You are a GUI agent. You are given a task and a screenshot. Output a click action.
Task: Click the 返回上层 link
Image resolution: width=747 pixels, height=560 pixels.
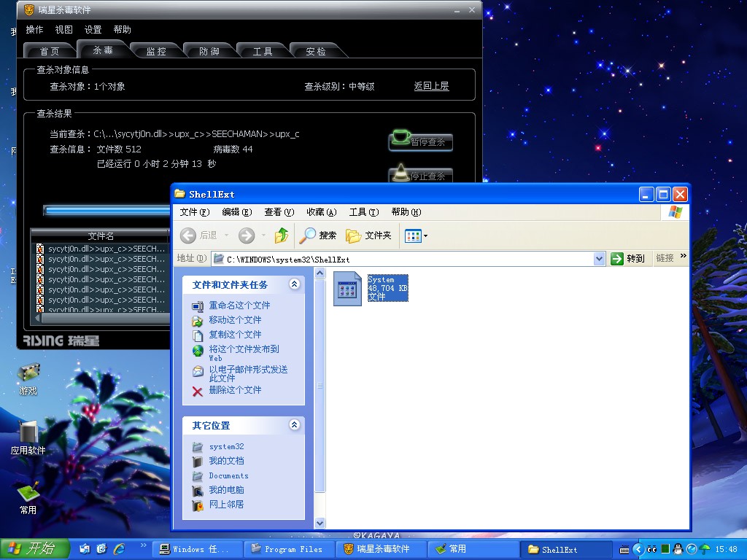(431, 86)
